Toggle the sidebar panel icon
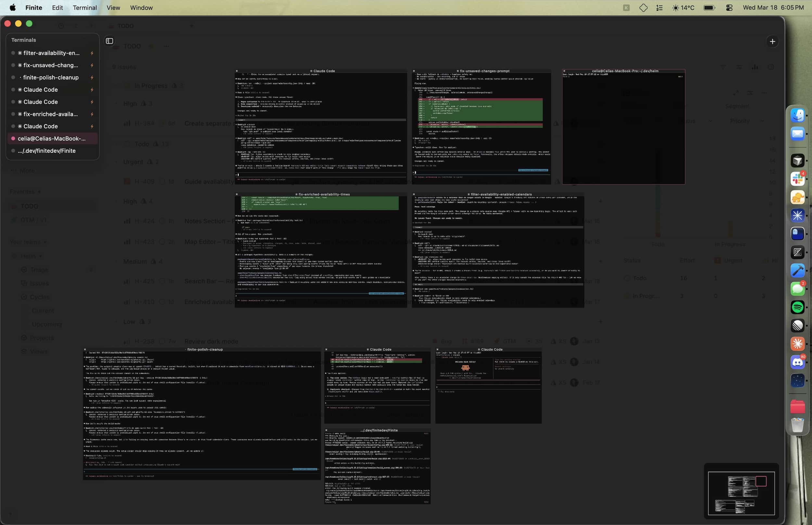812x525 pixels. [x=109, y=41]
